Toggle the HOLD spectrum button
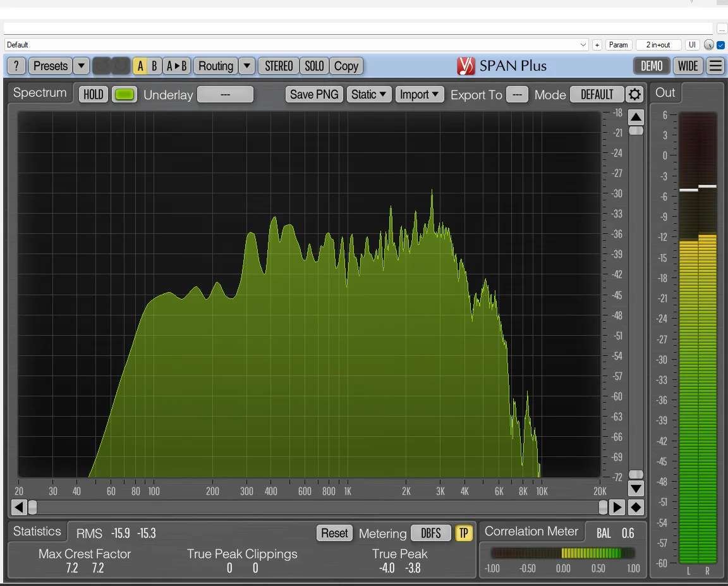This screenshot has height=586, width=728. pyautogui.click(x=93, y=95)
